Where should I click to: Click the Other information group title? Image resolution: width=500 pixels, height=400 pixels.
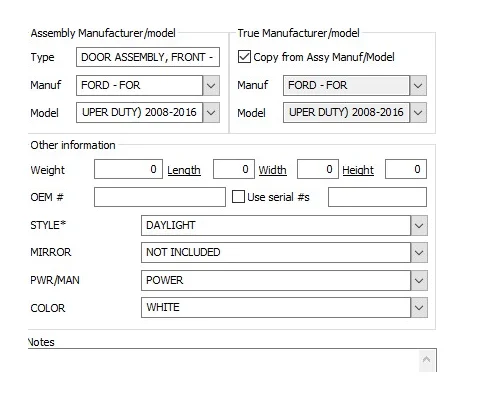(x=73, y=145)
